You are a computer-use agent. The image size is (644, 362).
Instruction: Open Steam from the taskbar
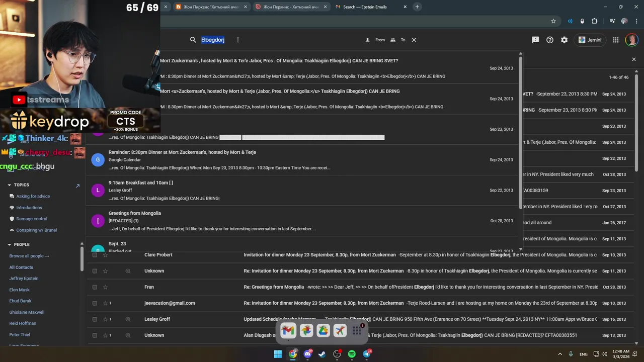322,354
